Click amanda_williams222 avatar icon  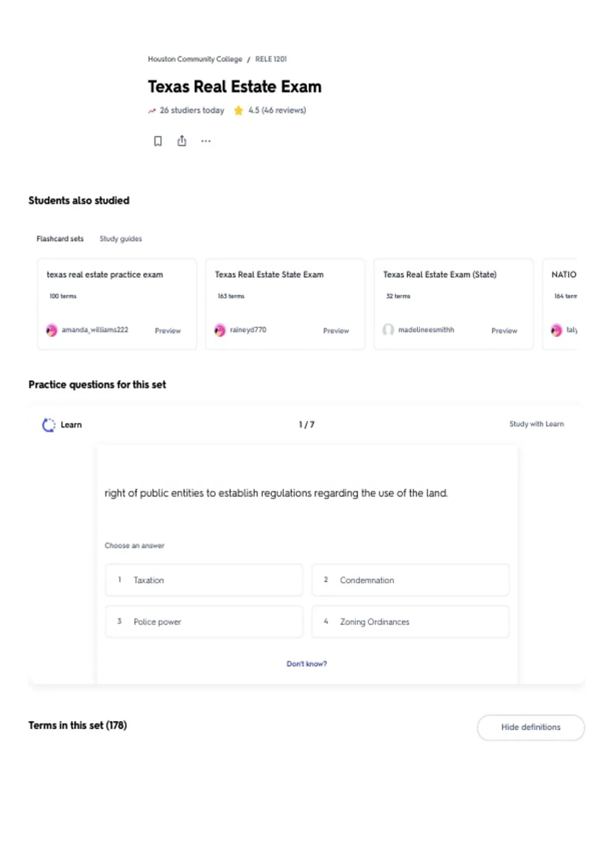[52, 330]
